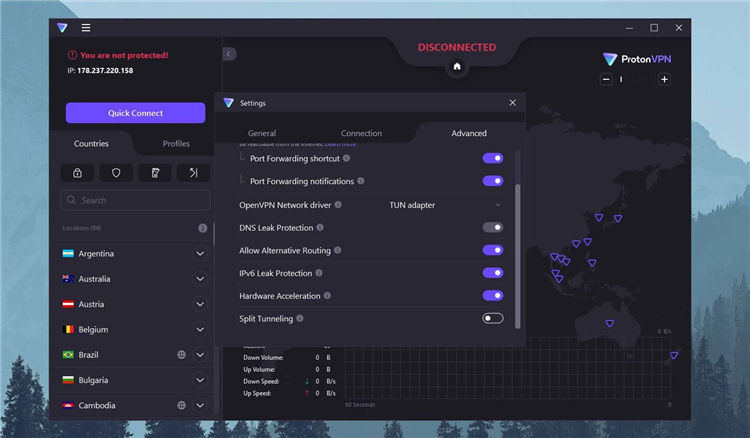Enable the Split Tunneling switch
Screen dimensions: 750x438
tap(493, 318)
